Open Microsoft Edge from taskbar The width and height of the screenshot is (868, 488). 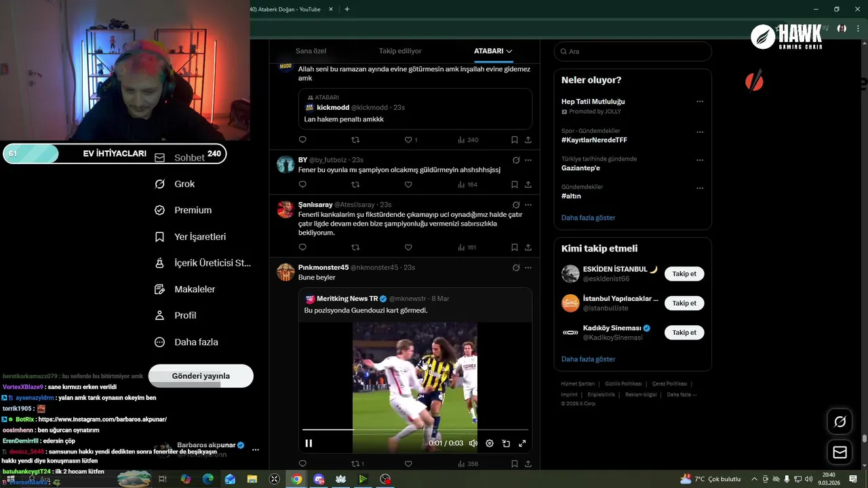208,479
